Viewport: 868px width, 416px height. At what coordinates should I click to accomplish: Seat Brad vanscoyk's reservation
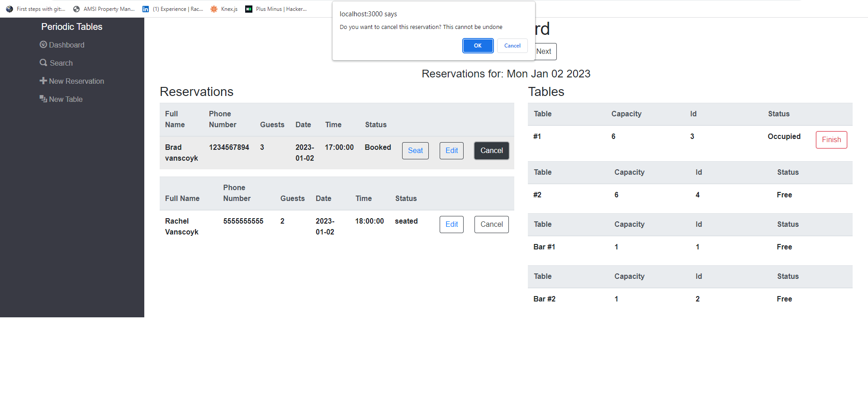pos(415,150)
